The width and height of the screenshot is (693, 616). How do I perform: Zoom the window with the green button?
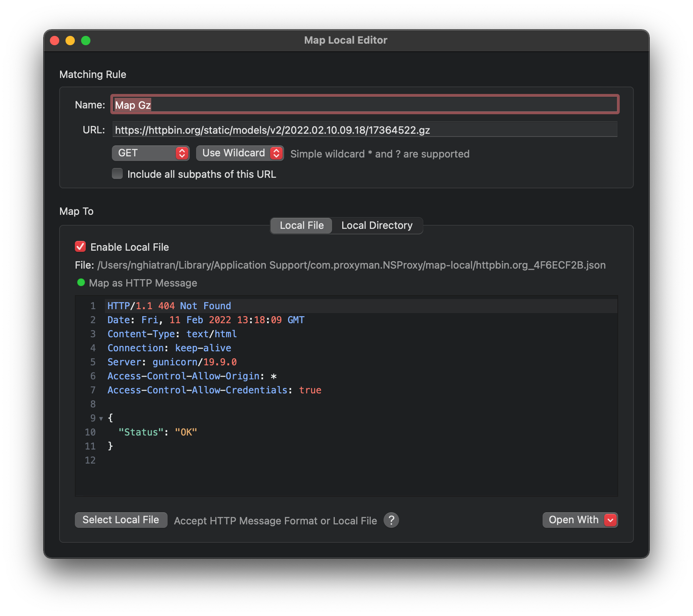pos(86,41)
